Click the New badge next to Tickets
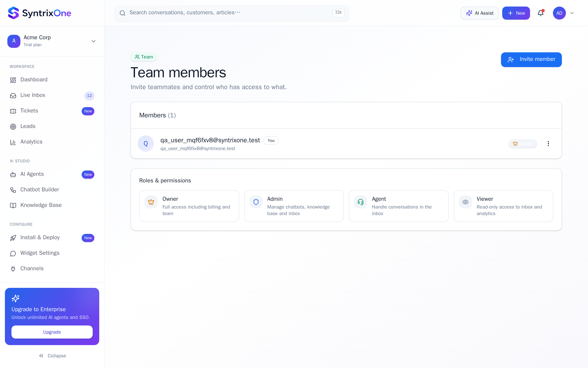588x368 pixels. click(88, 111)
